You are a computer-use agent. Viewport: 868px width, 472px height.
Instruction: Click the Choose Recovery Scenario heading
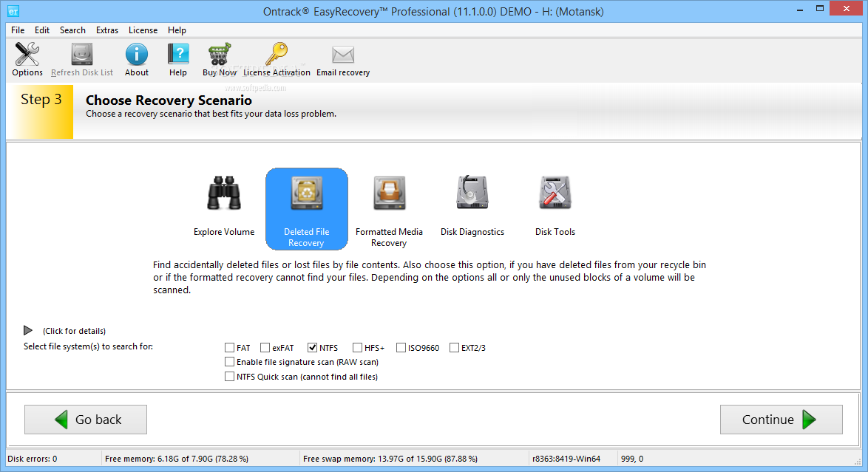pyautogui.click(x=169, y=100)
